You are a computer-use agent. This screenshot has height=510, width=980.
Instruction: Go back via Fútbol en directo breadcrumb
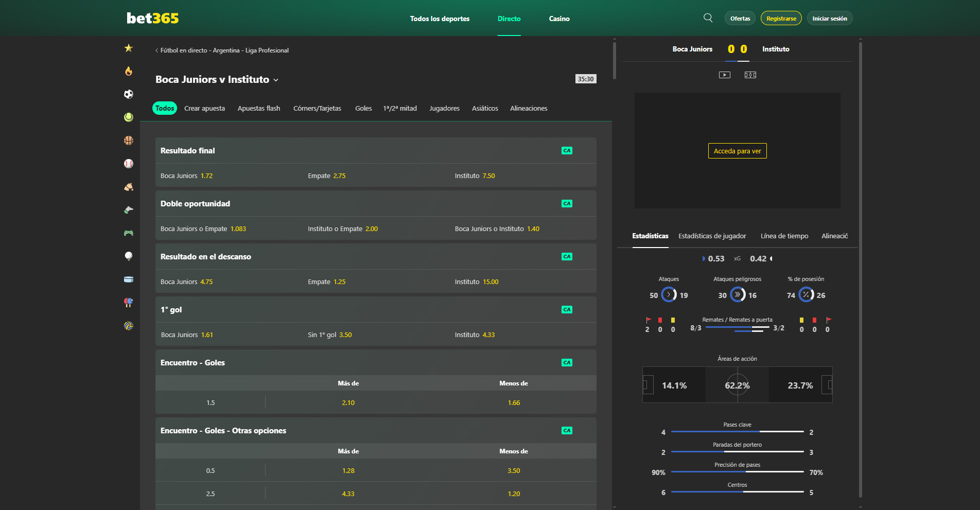[222, 50]
